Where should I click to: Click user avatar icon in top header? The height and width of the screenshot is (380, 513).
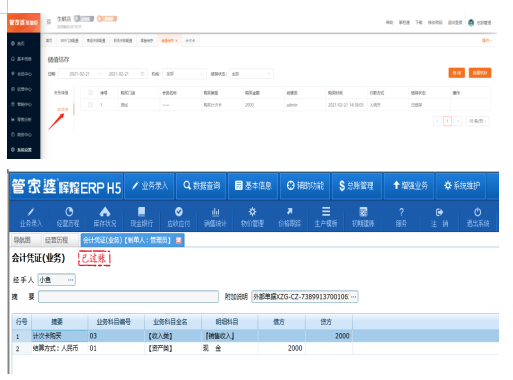point(471,23)
